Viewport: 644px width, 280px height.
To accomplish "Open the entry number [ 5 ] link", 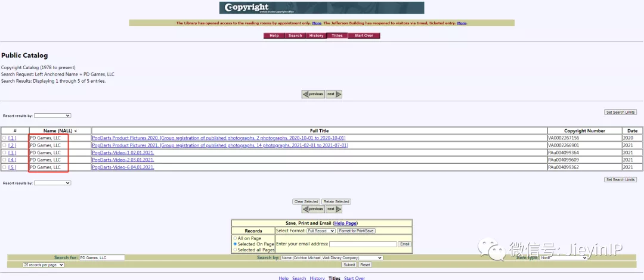I will click(x=13, y=167).
